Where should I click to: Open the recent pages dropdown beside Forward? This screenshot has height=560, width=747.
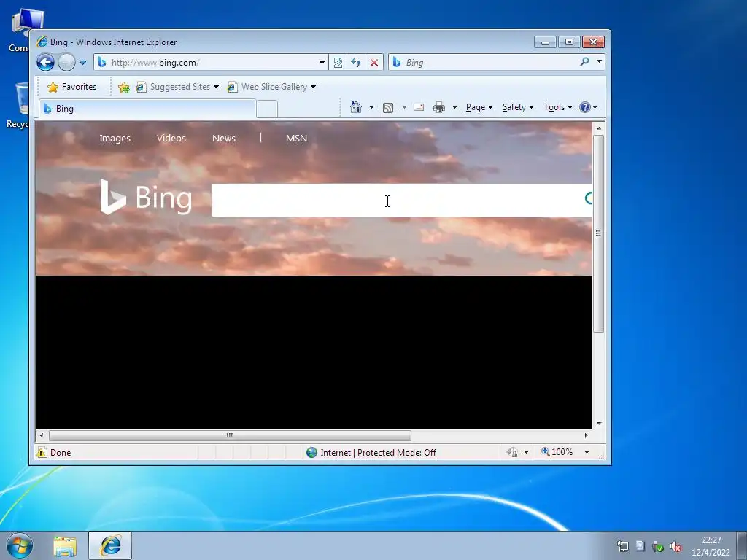point(82,63)
